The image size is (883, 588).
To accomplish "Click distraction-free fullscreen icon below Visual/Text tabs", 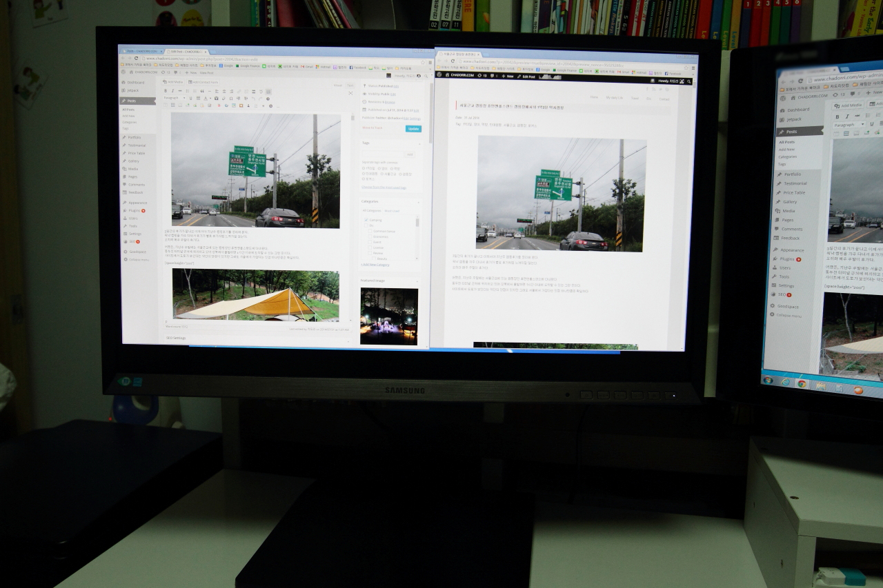I will coord(350,93).
